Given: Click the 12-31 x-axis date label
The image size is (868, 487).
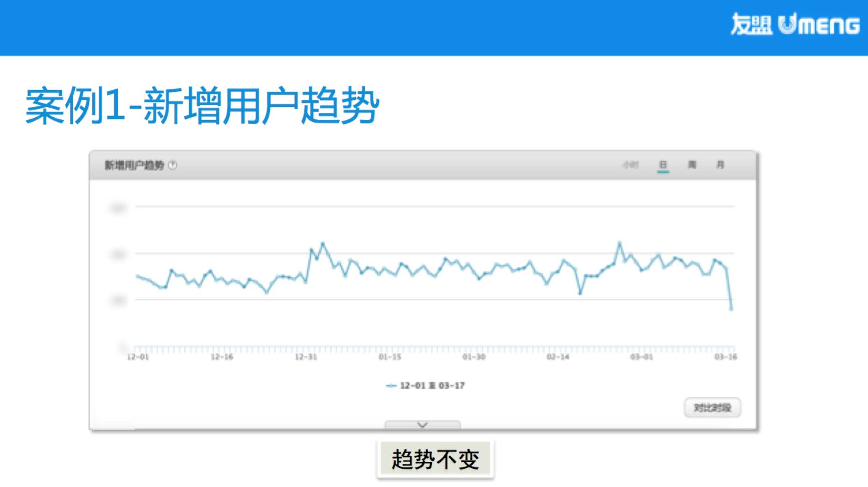Looking at the screenshot, I should [306, 357].
